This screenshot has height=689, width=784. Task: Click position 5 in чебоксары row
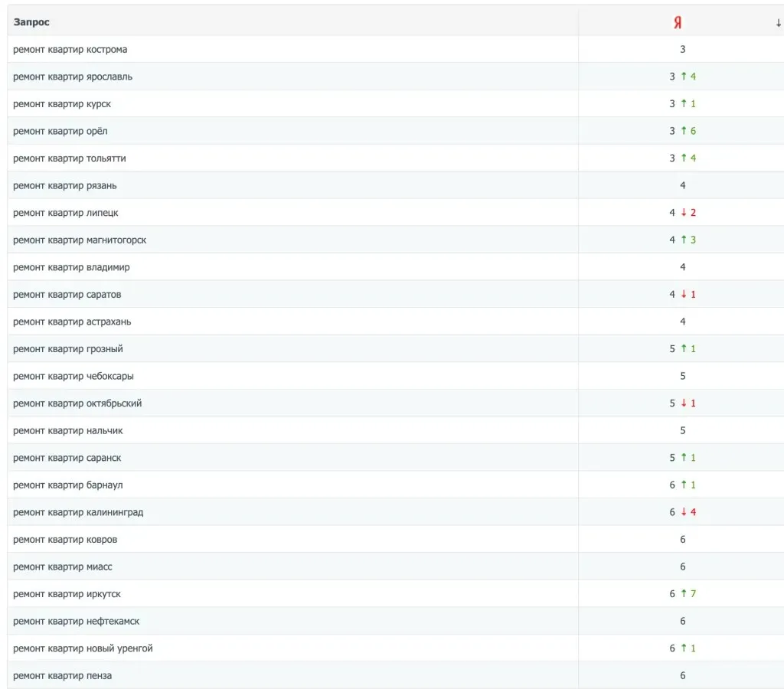[x=682, y=376]
